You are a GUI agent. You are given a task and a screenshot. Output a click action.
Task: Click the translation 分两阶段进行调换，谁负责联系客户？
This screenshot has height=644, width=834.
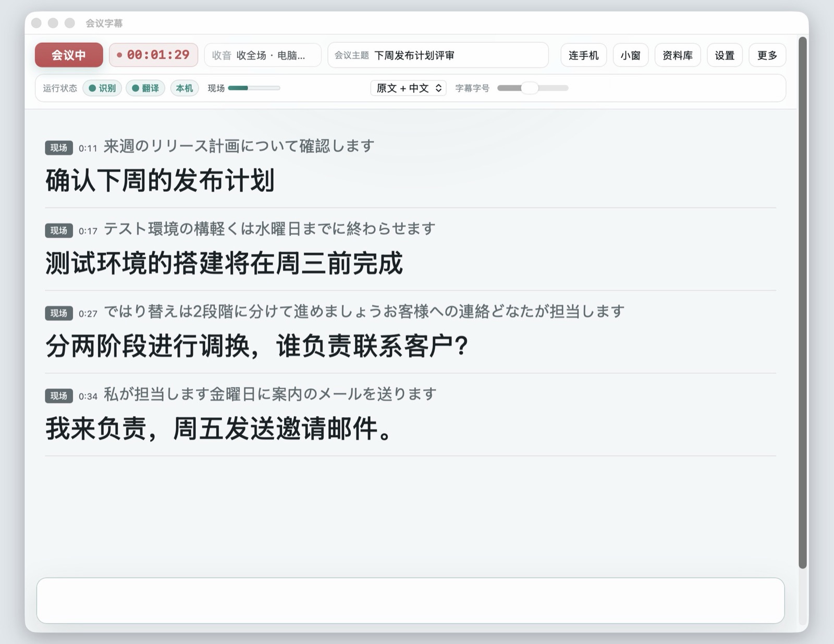(257, 346)
